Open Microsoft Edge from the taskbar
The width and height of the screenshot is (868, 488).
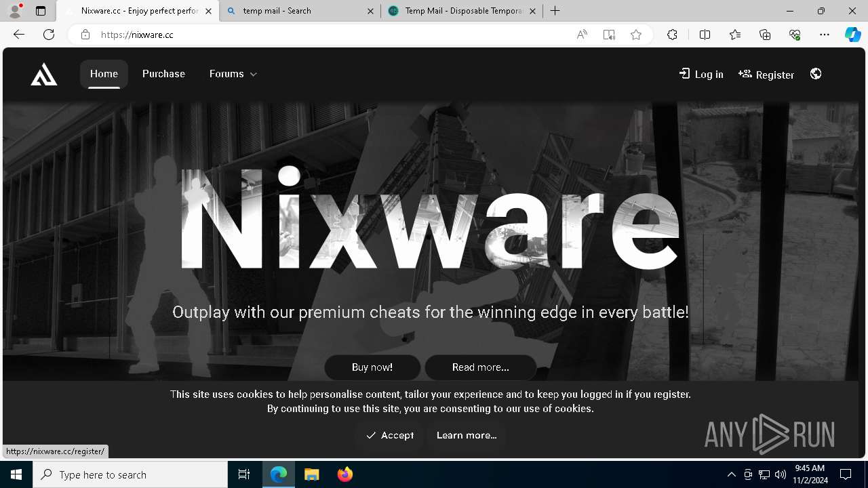[279, 474]
